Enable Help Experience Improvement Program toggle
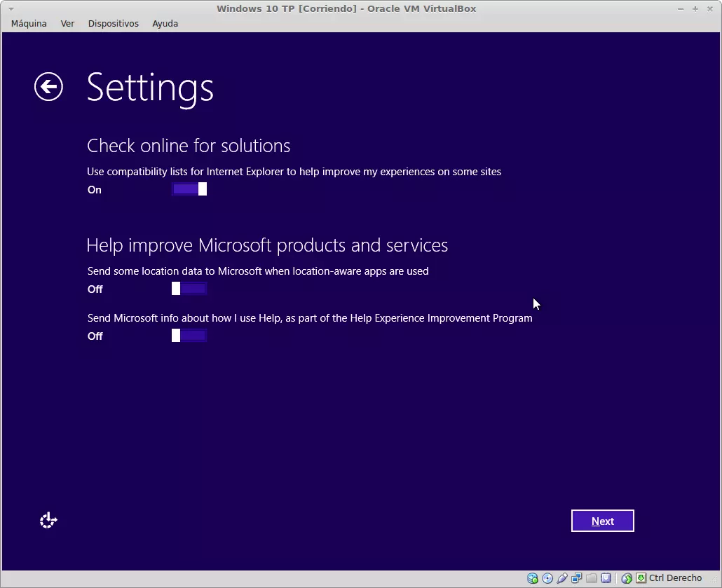Viewport: 722px width, 588px height. (x=189, y=336)
